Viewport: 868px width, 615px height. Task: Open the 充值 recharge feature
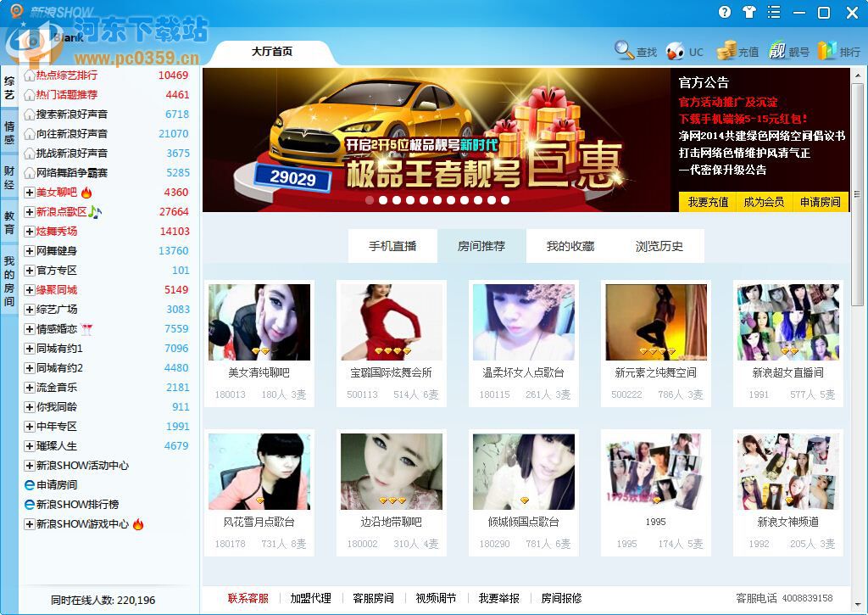click(740, 51)
